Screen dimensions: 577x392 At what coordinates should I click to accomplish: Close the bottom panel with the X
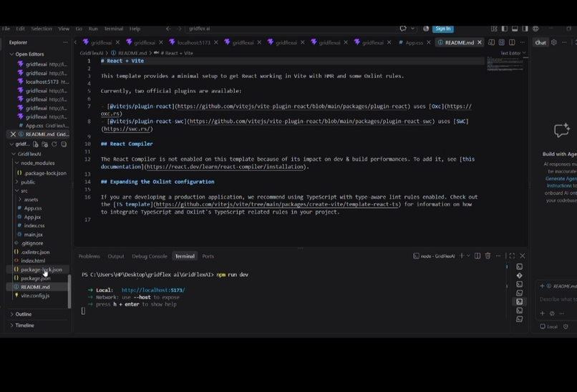[x=523, y=255]
